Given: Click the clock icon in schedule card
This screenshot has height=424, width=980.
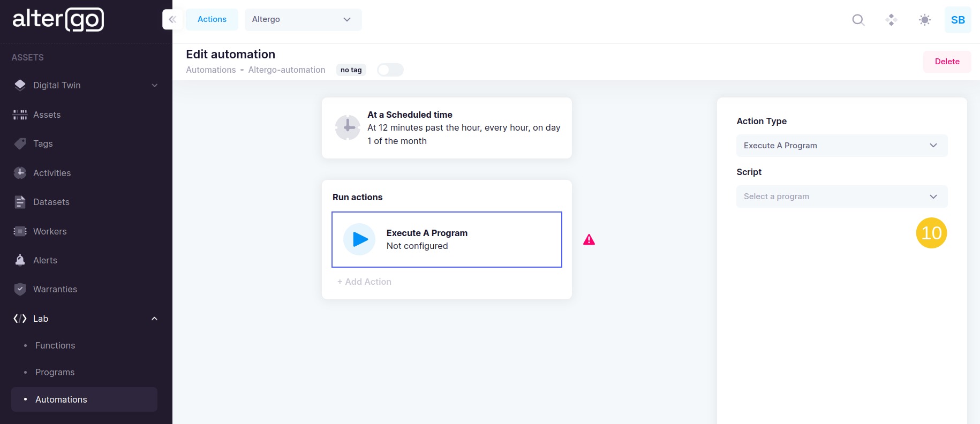Looking at the screenshot, I should tap(348, 127).
